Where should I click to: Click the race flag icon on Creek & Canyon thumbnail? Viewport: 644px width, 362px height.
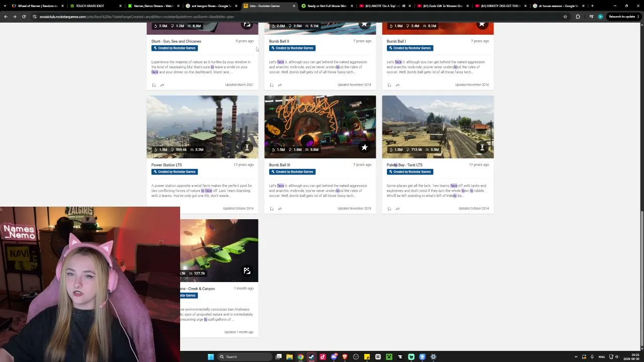click(x=247, y=271)
